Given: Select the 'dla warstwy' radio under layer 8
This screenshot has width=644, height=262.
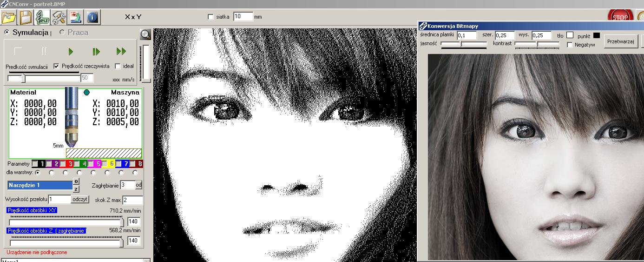Looking at the screenshot, I should coord(135,173).
